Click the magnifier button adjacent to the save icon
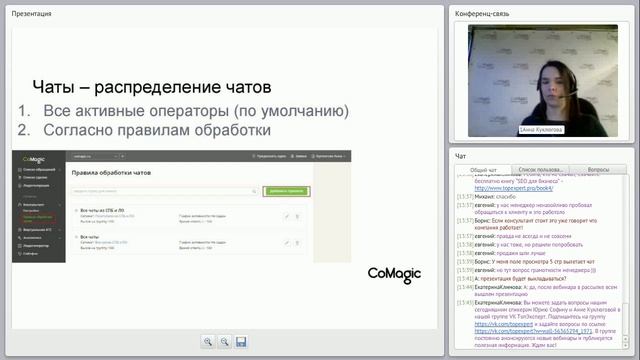The width and height of the screenshot is (640, 360). click(224, 342)
